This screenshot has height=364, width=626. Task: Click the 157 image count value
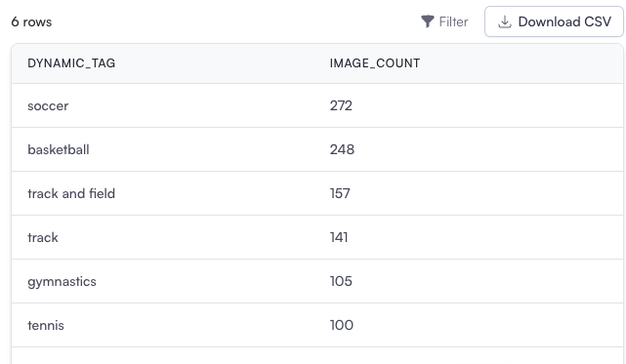point(340,193)
